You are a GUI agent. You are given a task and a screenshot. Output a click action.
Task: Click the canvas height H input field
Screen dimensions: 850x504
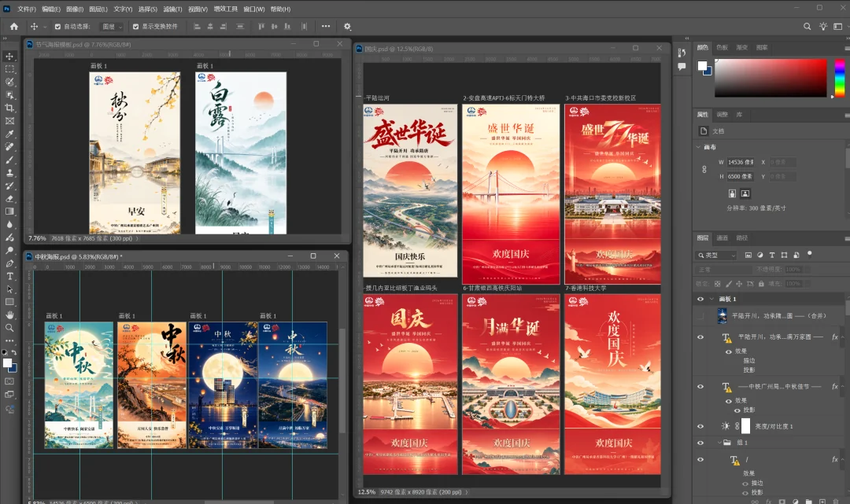pos(740,176)
